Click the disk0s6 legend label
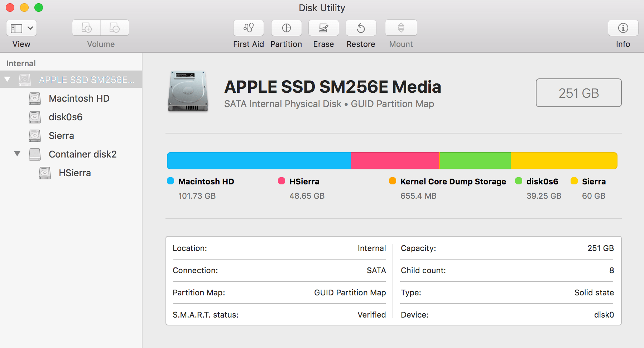Screen dimensions: 644x348 point(542,182)
